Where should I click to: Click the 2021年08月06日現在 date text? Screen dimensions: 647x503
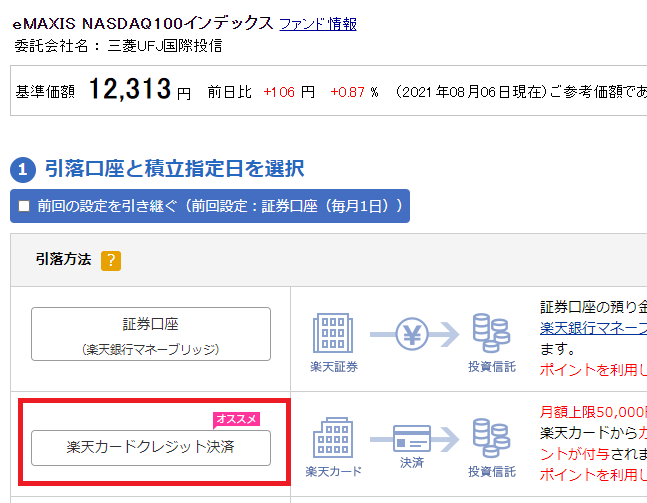(471, 92)
